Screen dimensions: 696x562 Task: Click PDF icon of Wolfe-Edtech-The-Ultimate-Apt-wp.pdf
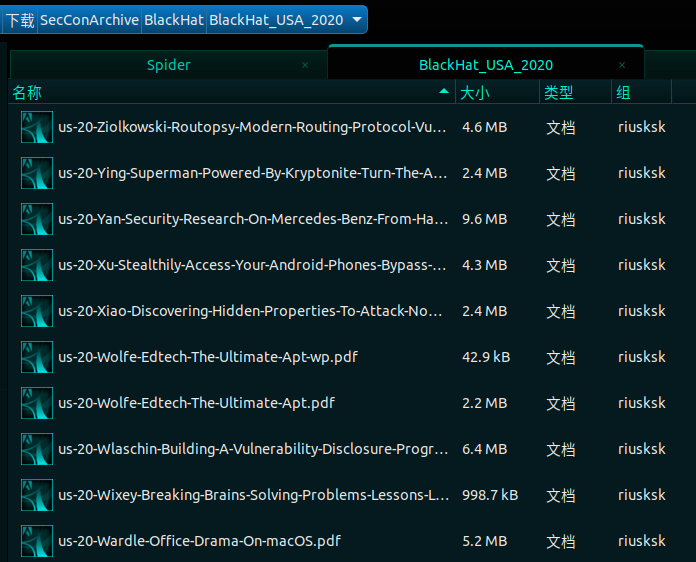(37, 357)
